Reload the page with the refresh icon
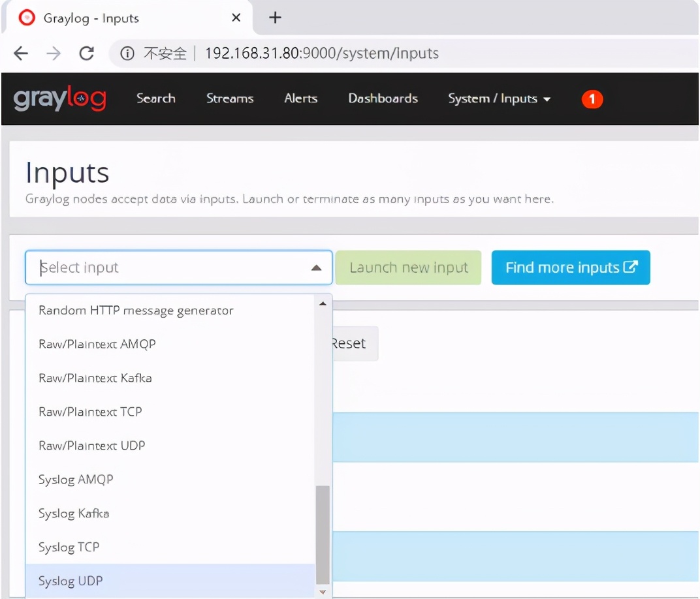 (x=87, y=54)
